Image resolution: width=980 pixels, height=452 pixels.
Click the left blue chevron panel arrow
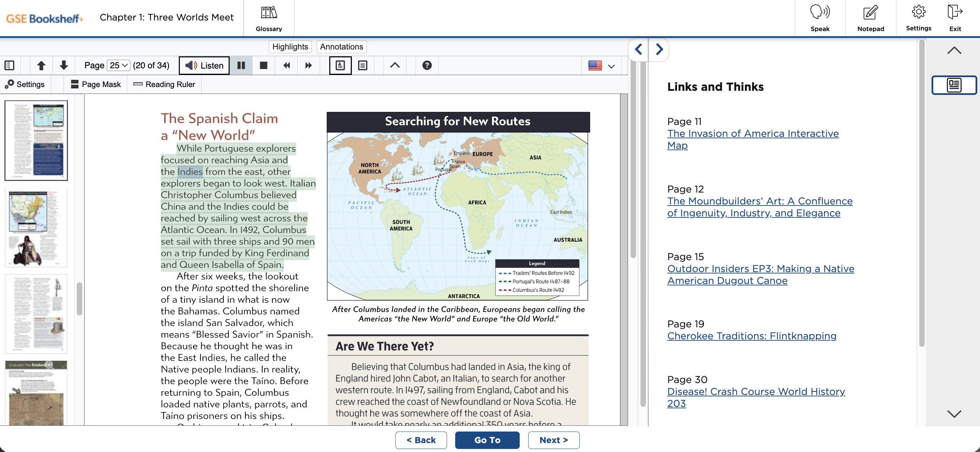[x=638, y=49]
